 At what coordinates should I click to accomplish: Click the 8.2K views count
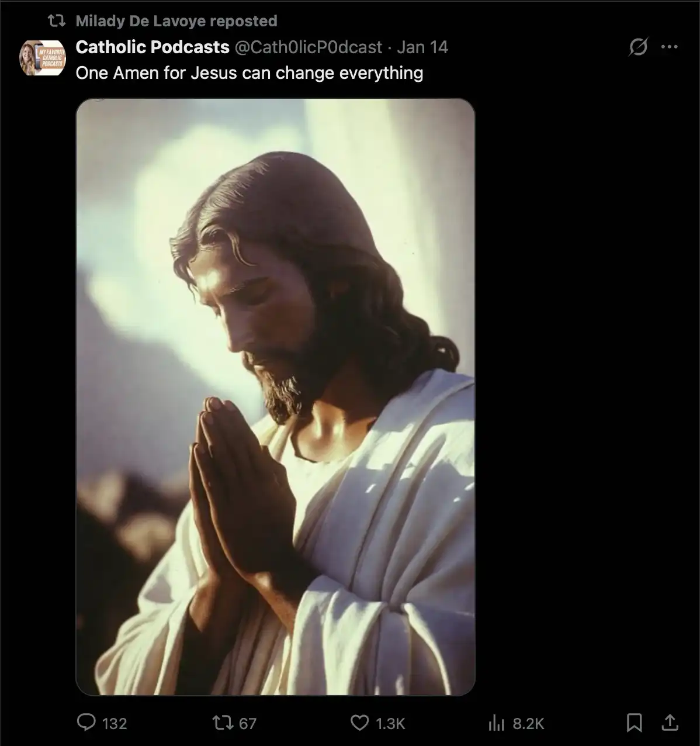[528, 724]
